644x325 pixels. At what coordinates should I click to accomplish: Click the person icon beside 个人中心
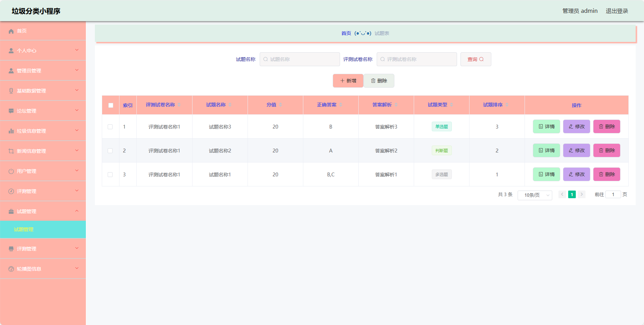point(11,51)
